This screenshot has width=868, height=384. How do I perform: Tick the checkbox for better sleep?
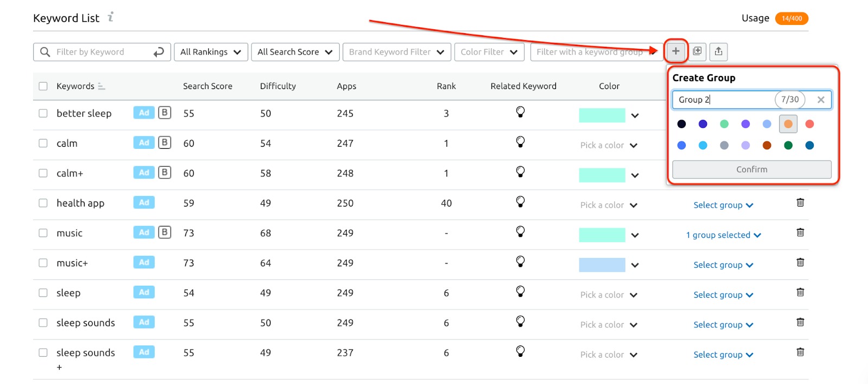pyautogui.click(x=43, y=114)
